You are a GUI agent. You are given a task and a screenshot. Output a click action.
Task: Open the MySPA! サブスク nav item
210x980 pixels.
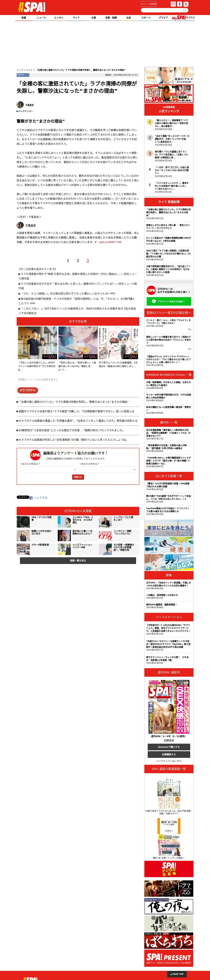click(x=183, y=17)
